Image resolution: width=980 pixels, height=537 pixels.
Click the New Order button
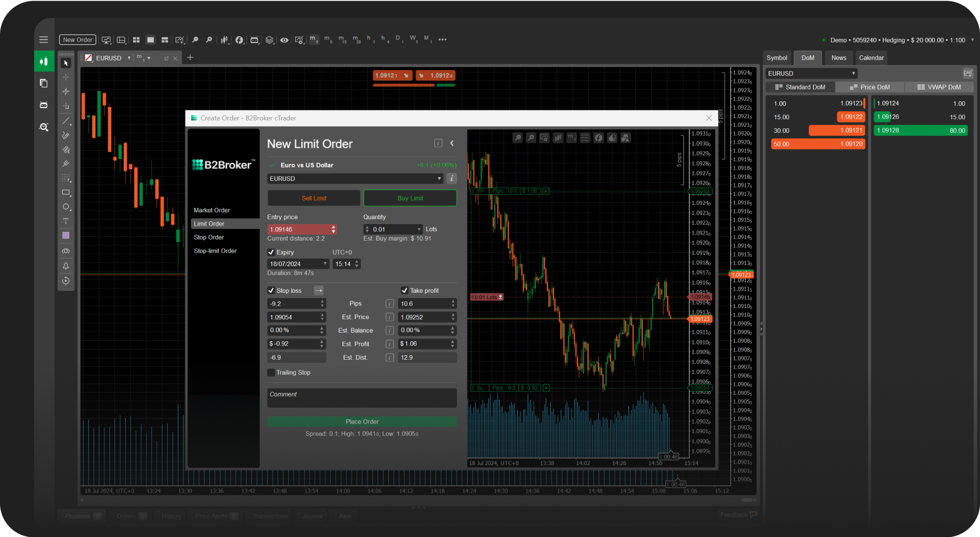pos(78,40)
